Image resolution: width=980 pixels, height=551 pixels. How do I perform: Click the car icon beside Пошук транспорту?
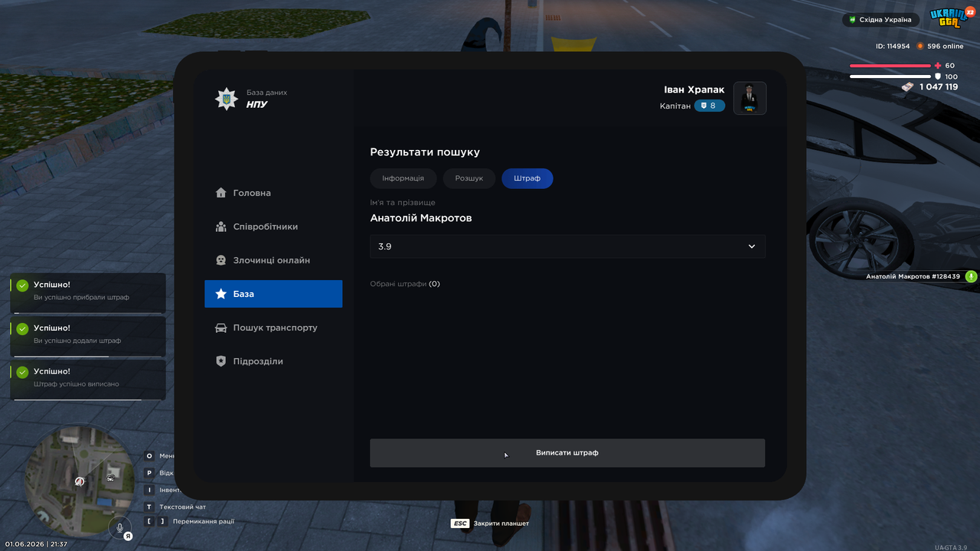(x=220, y=328)
